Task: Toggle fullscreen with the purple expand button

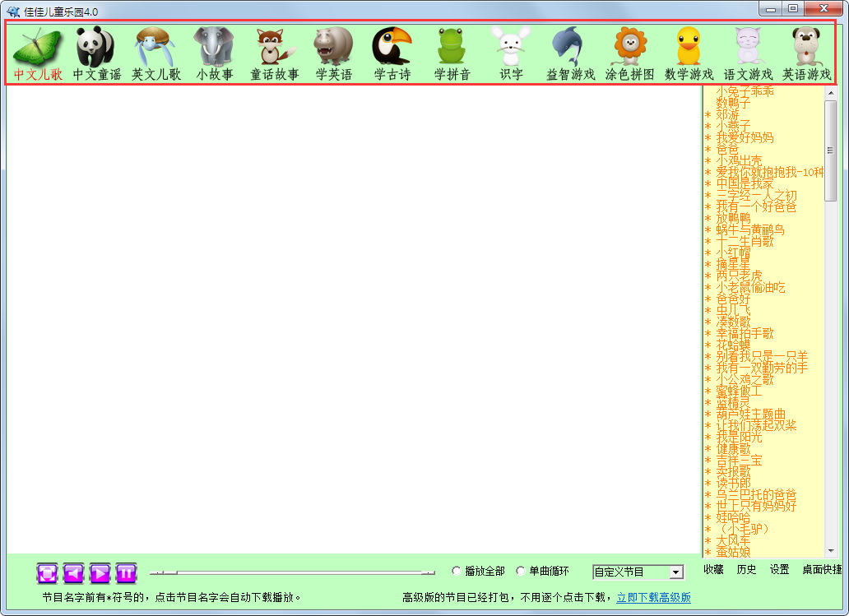Action: (47, 572)
